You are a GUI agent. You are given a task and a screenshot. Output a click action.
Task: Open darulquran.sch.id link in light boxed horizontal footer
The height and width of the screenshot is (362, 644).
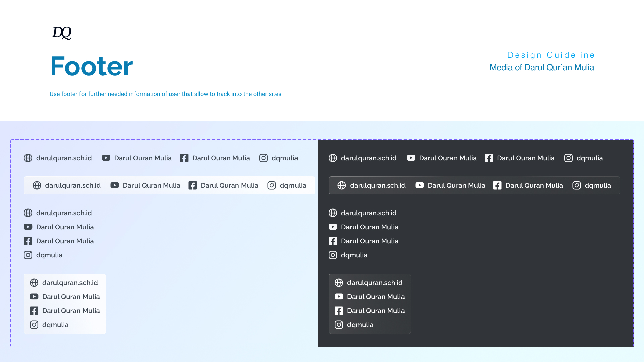tap(73, 185)
